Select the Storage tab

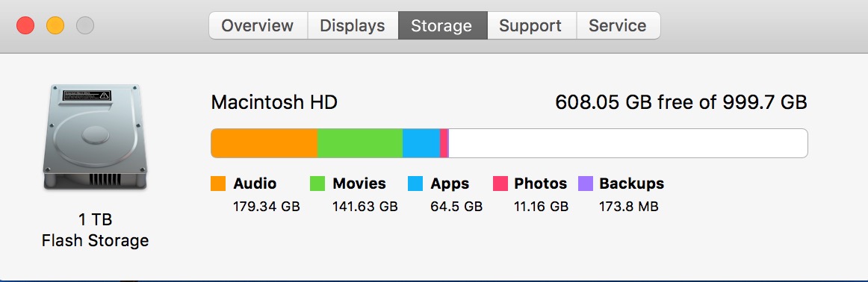pyautogui.click(x=442, y=25)
